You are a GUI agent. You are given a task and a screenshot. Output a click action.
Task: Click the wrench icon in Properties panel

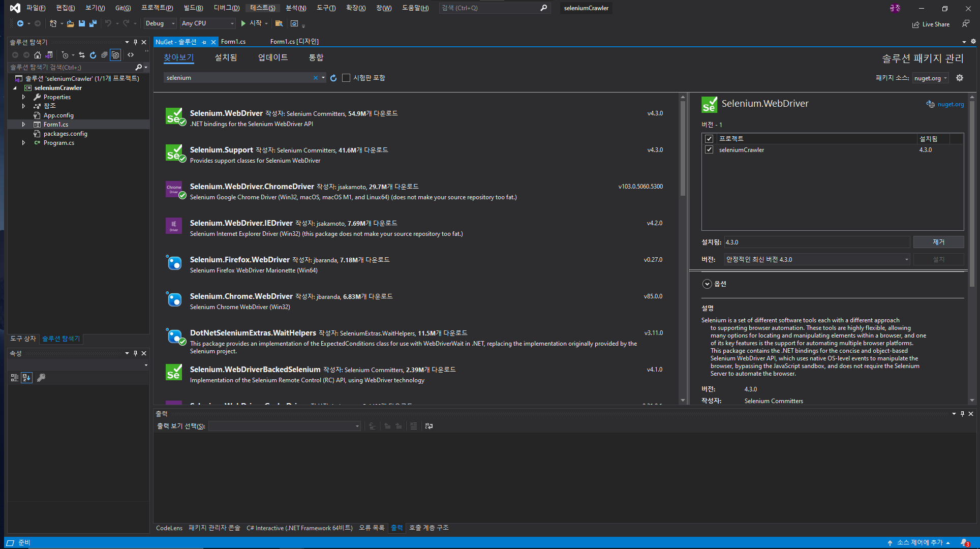tap(41, 378)
